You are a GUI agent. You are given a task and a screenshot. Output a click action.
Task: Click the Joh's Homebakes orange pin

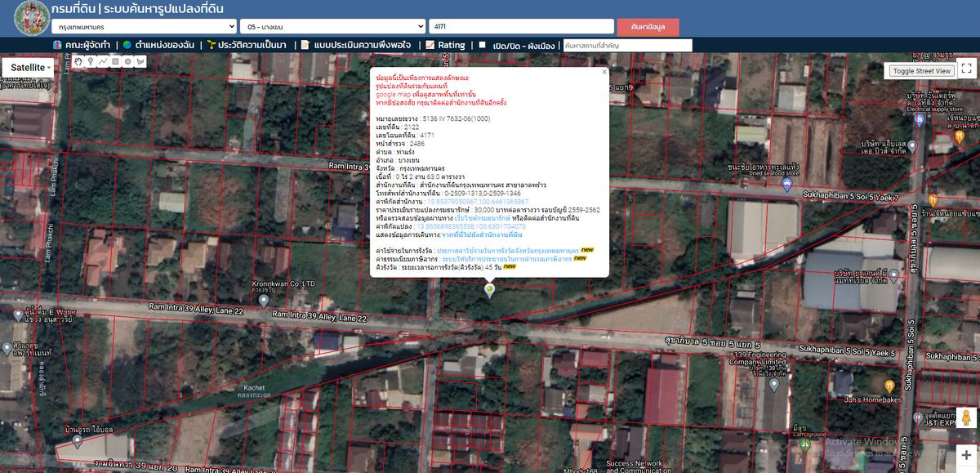coord(889,385)
